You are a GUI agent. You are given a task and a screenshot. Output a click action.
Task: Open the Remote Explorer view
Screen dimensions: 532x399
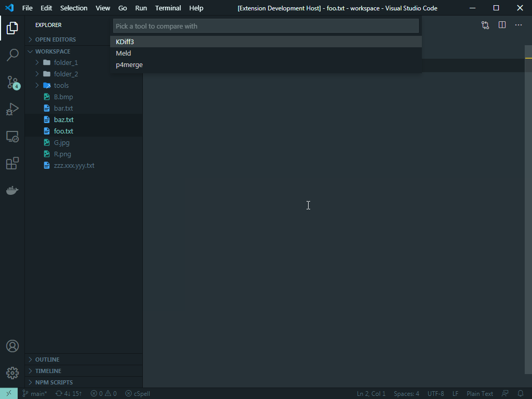(12, 137)
